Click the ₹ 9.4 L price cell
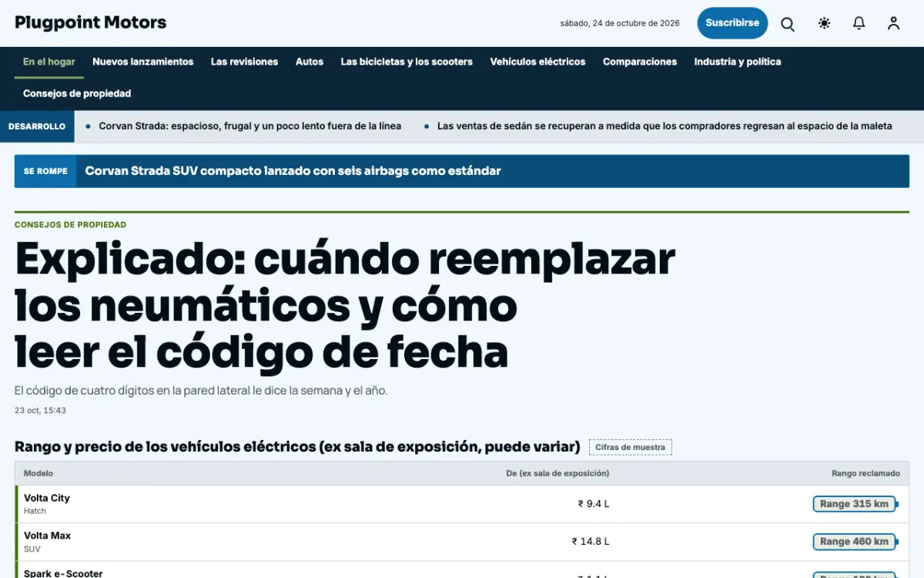The height and width of the screenshot is (578, 924). coord(594,504)
